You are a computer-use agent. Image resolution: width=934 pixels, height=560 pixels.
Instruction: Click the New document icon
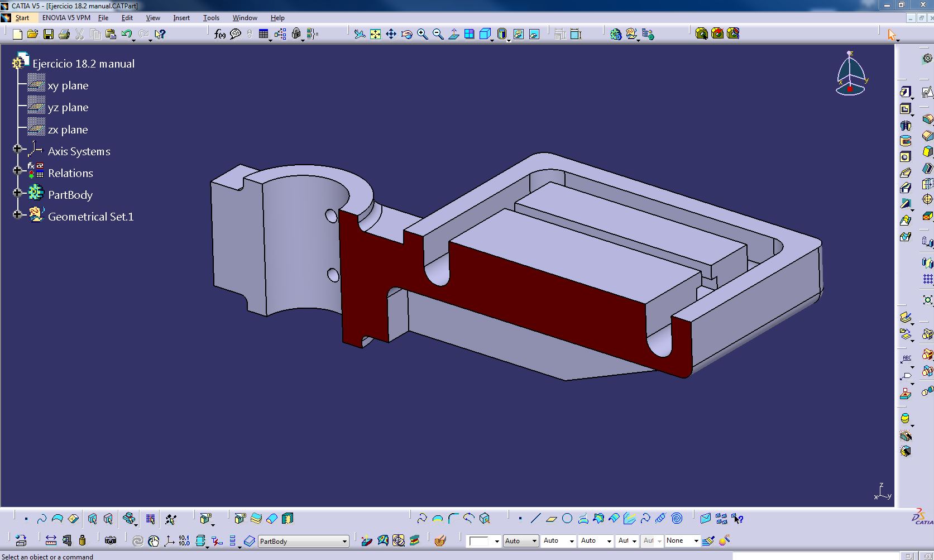17,34
